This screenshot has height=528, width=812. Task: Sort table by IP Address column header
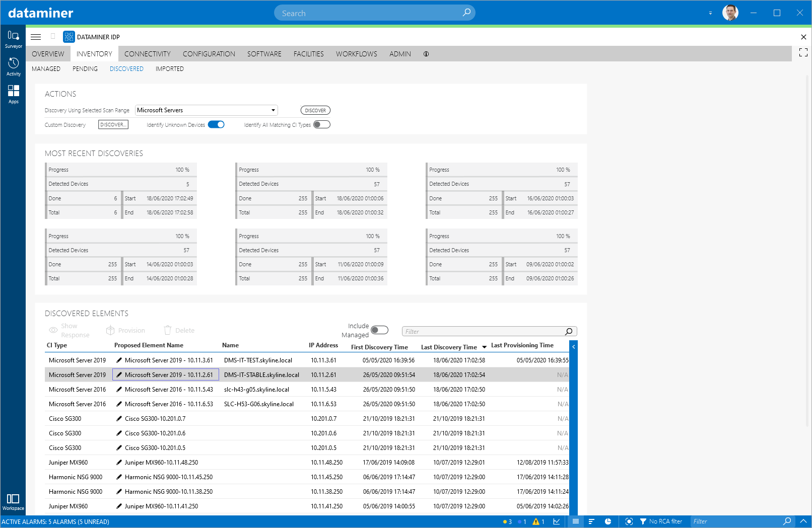323,345
